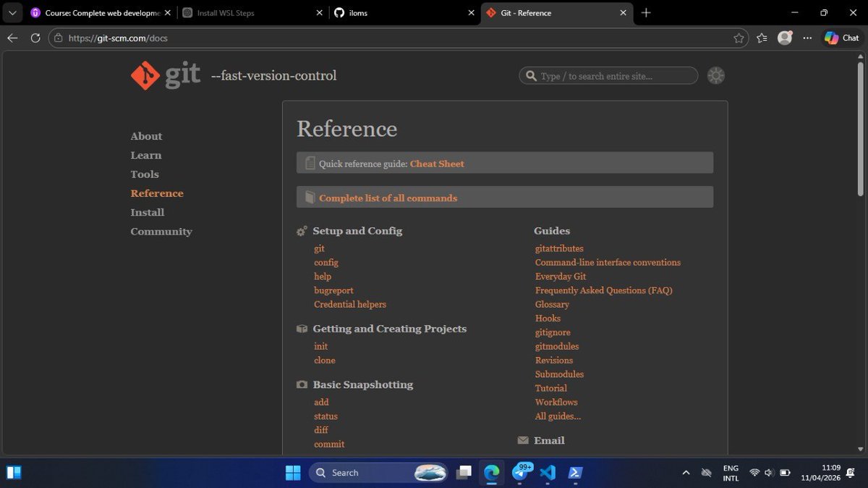Open the git command reference link
This screenshot has width=868, height=488.
point(319,248)
